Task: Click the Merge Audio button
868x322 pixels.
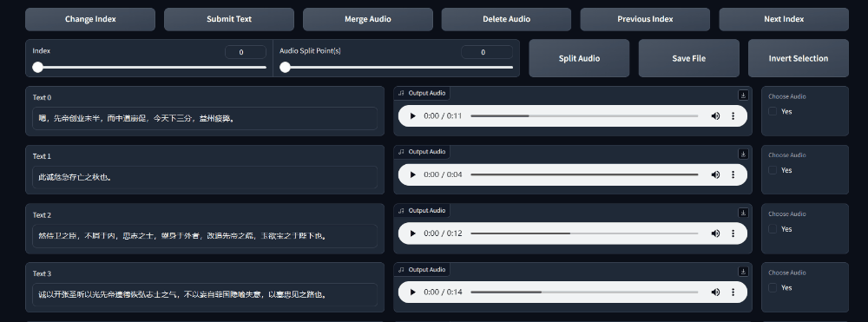Action: (367, 19)
